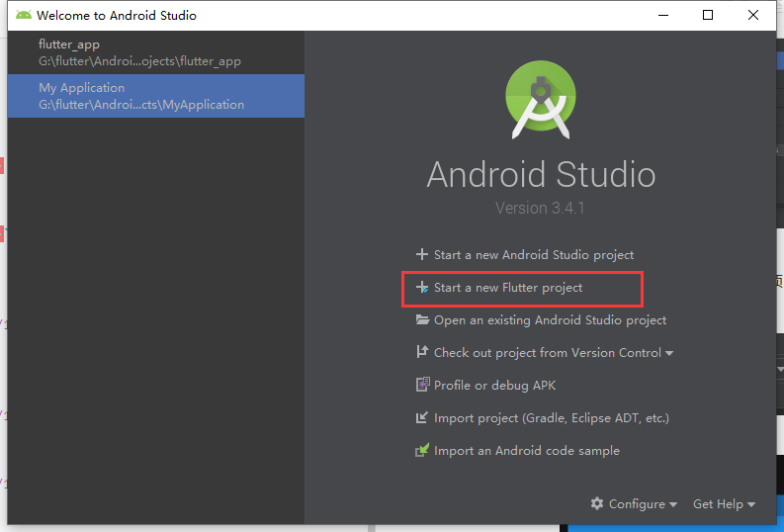Check out project from Version Control
This screenshot has height=532, width=784.
[548, 353]
